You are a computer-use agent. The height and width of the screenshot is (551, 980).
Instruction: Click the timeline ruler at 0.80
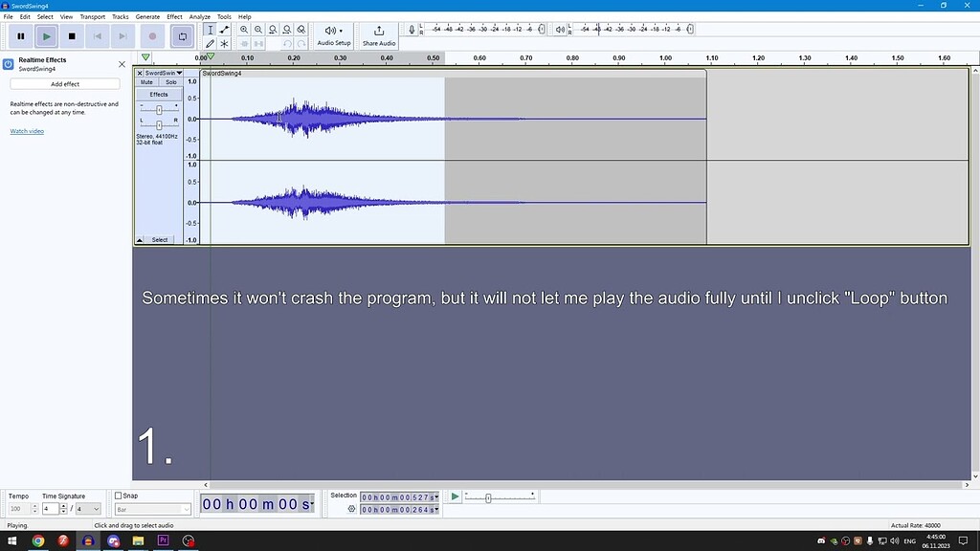tap(572, 58)
